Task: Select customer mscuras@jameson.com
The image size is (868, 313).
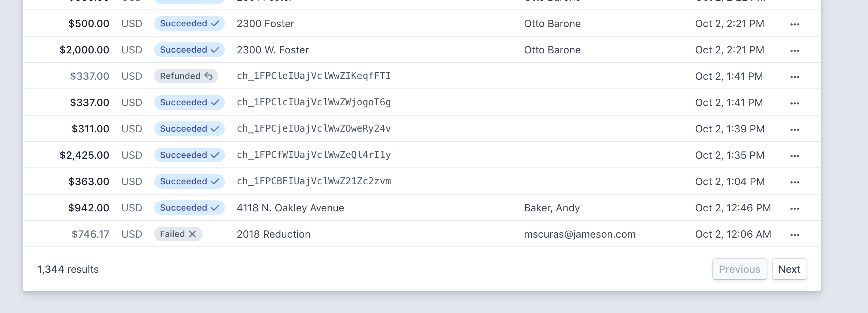Action: (x=580, y=234)
